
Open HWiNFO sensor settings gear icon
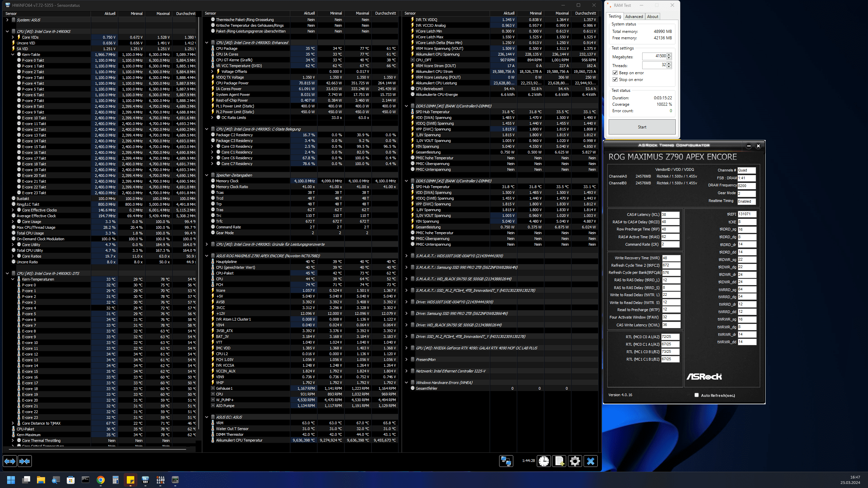click(575, 461)
